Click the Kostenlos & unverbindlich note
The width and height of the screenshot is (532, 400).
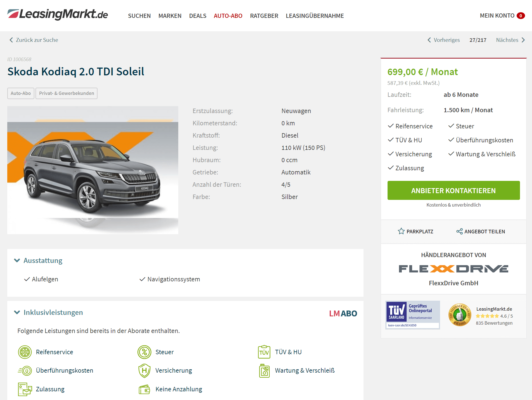453,205
